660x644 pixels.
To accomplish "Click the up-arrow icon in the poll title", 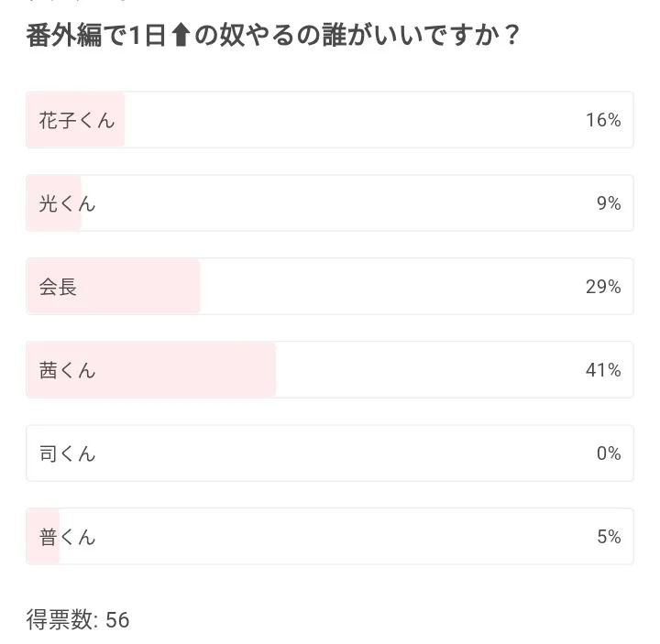I will point(180,37).
